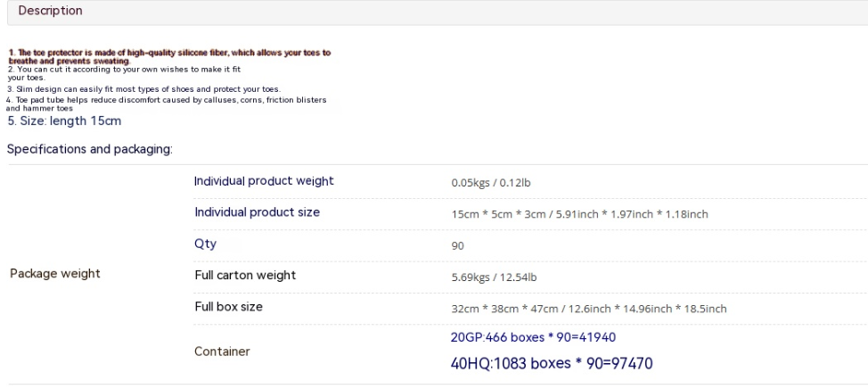Click the '20GP:466 boxes' container line

click(x=533, y=337)
